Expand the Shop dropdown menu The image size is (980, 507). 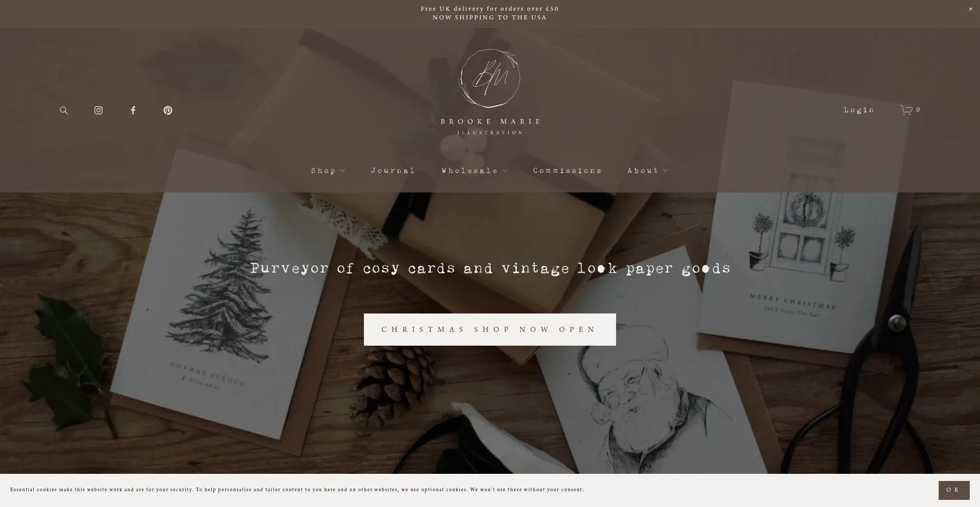pyautogui.click(x=328, y=171)
